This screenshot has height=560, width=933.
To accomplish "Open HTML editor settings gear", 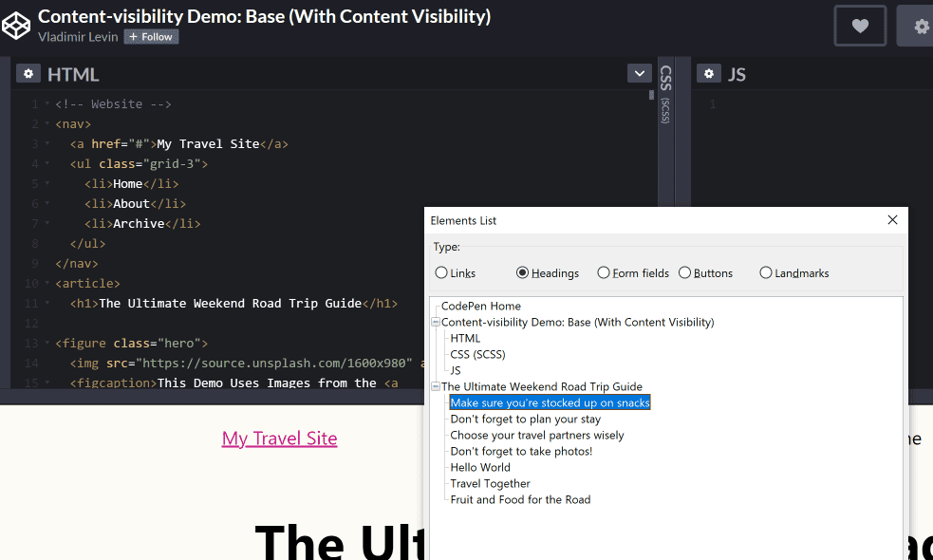I will (x=28, y=74).
